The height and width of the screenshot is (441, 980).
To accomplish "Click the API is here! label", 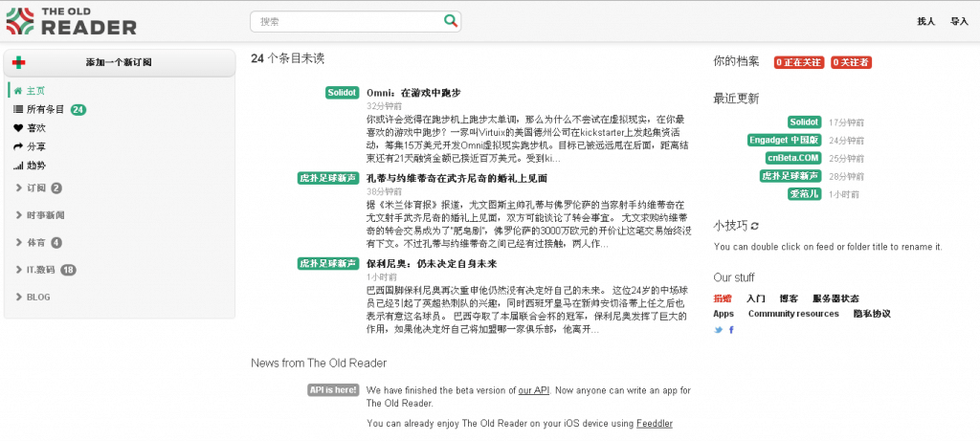I will [x=334, y=390].
